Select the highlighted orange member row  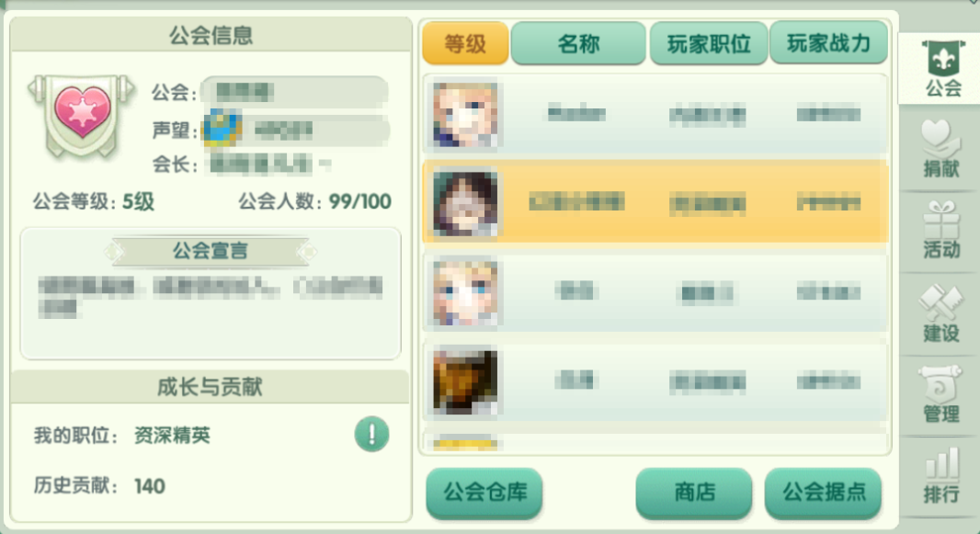click(655, 201)
